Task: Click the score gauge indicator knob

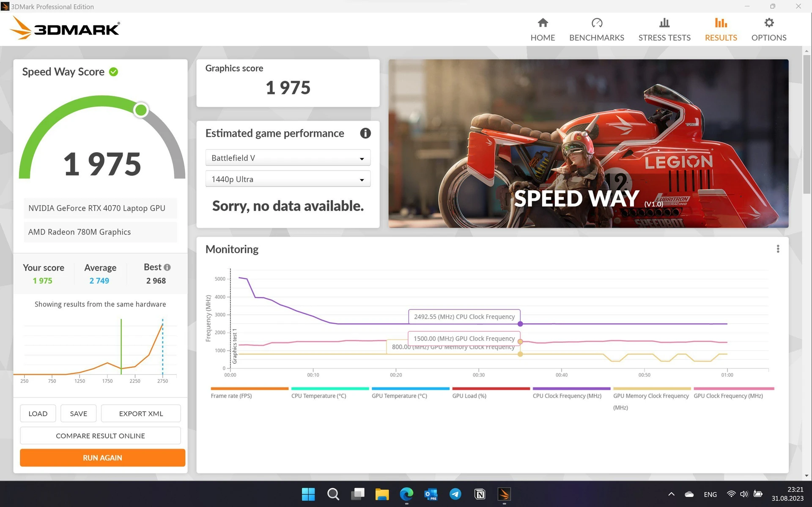Action: (x=141, y=110)
